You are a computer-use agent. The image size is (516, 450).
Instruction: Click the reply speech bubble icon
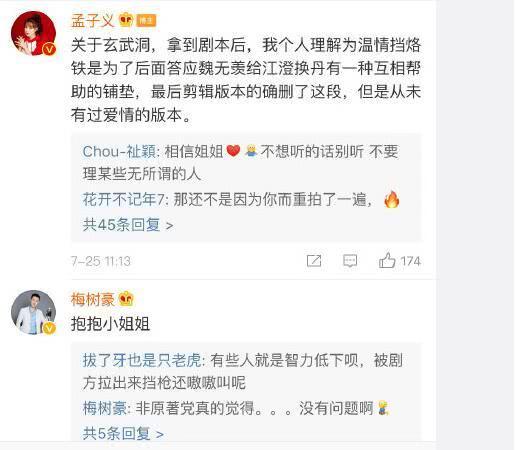click(350, 261)
